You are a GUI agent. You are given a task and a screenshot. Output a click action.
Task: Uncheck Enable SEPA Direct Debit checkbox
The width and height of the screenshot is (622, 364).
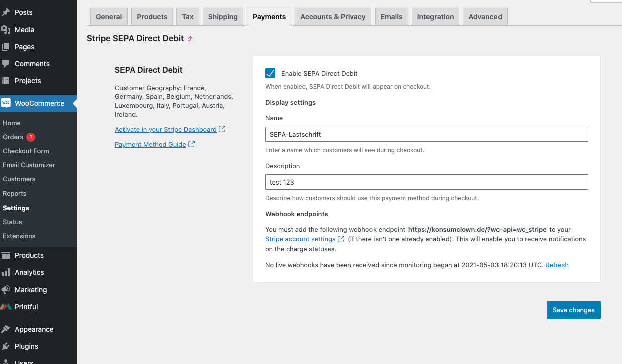coord(270,73)
